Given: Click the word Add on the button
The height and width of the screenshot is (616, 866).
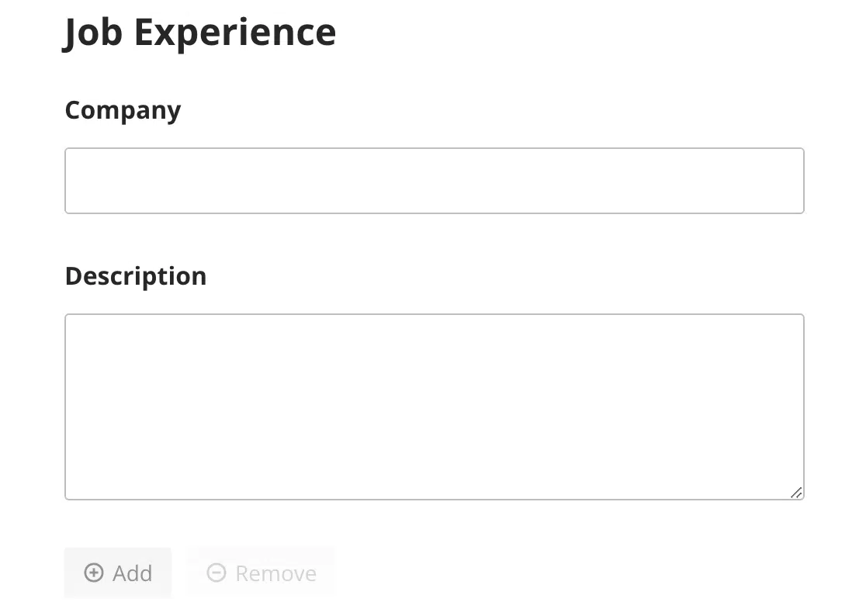Looking at the screenshot, I should tap(133, 573).
